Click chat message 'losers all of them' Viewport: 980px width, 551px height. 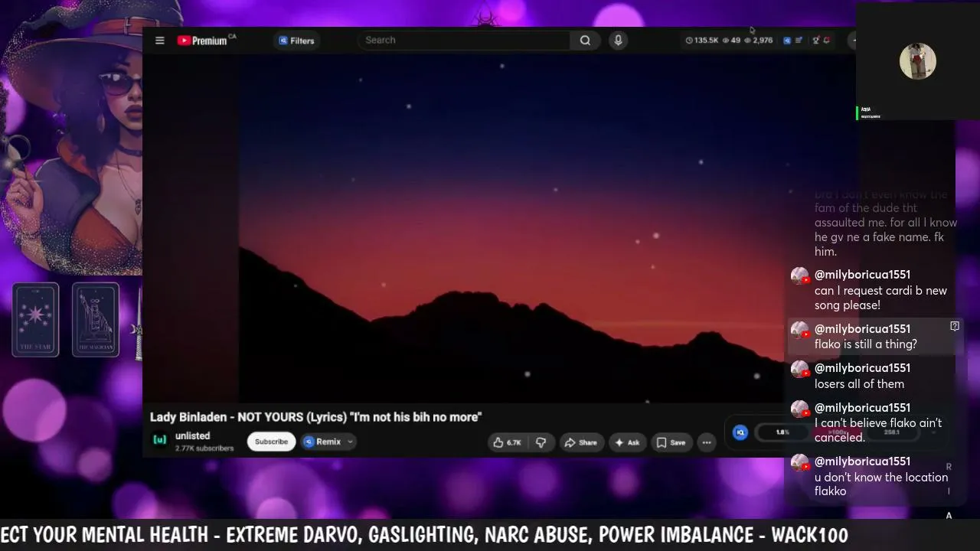(859, 384)
